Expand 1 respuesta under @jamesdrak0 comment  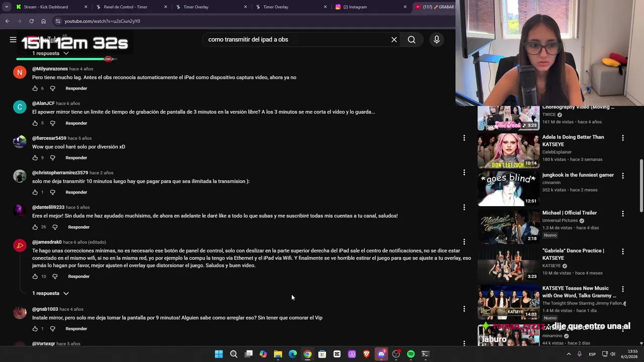[50, 293]
